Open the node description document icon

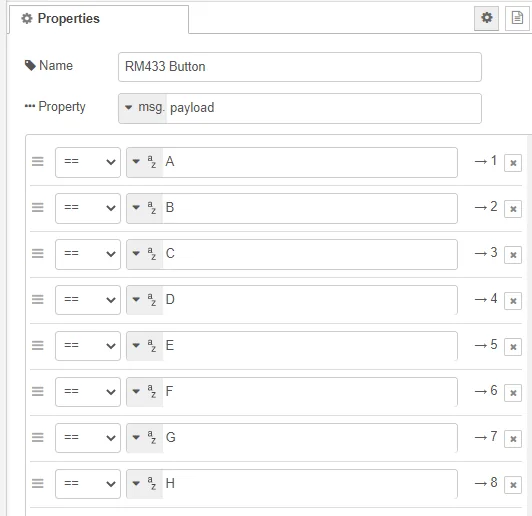click(x=517, y=18)
